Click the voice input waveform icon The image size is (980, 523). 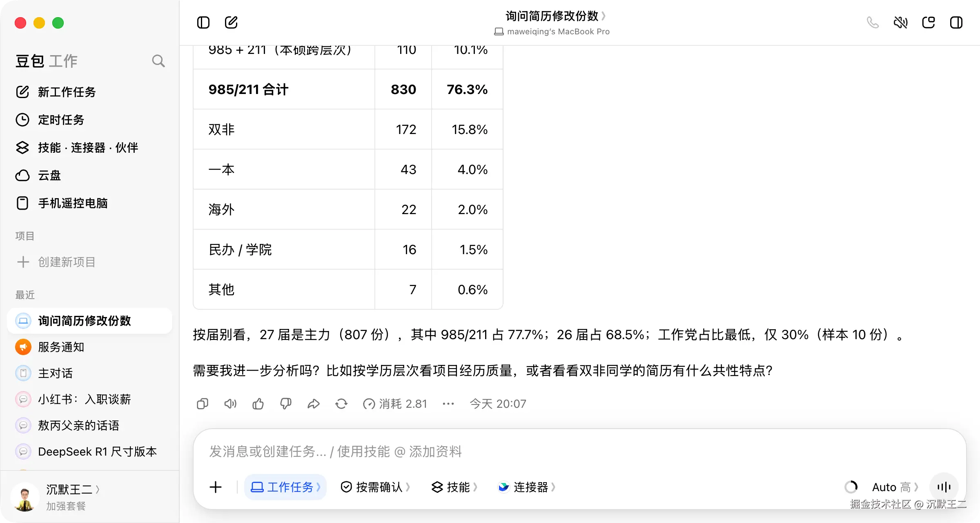pyautogui.click(x=944, y=487)
